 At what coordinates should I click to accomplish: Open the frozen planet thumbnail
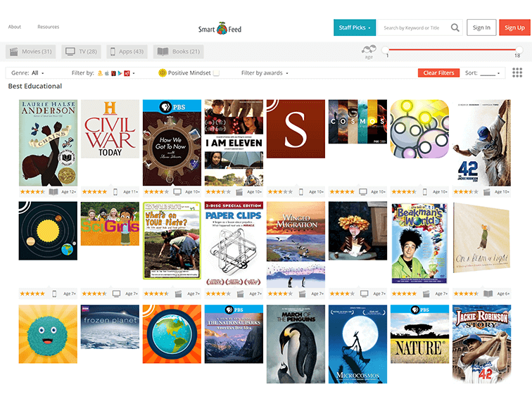click(x=110, y=327)
